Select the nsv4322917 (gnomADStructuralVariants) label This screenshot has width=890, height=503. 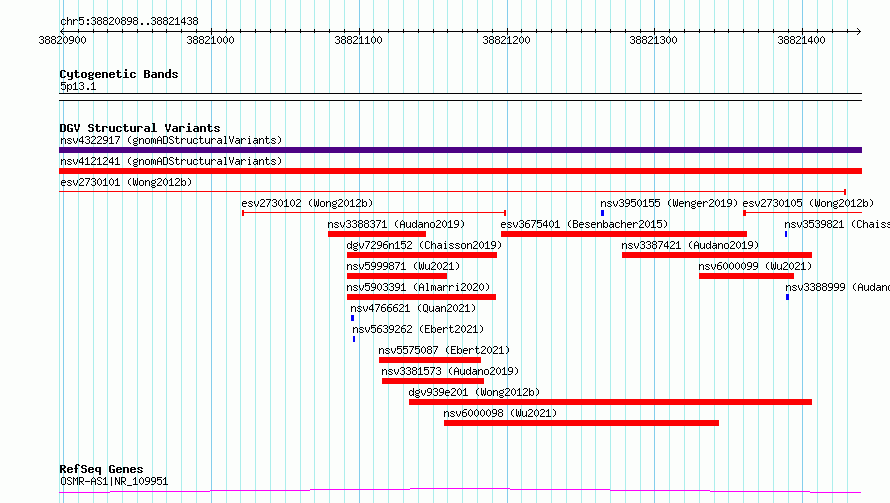[171, 140]
